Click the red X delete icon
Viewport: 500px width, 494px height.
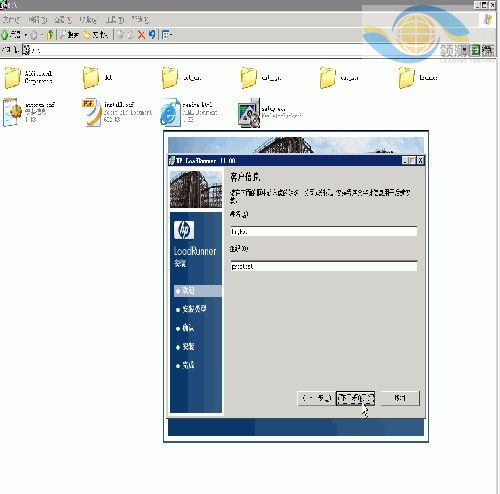[x=141, y=34]
